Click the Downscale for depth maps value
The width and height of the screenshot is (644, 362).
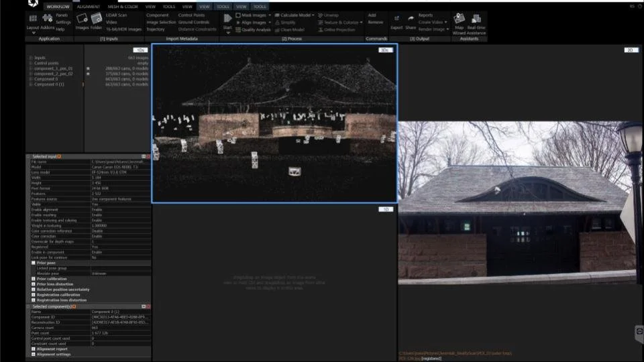click(120, 242)
